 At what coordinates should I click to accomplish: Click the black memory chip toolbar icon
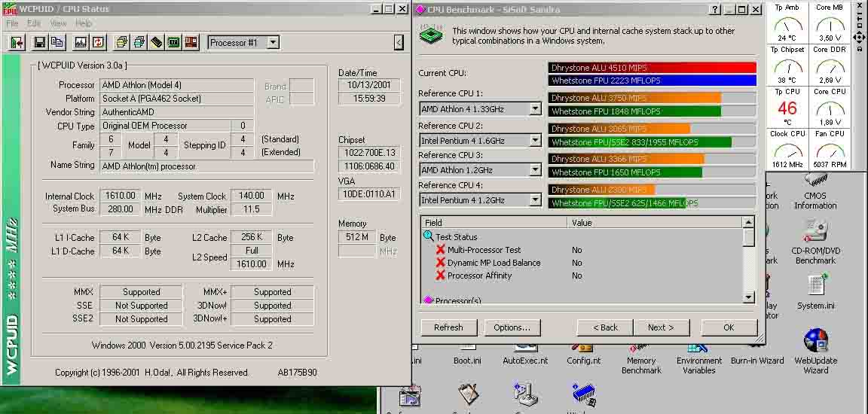pyautogui.click(x=157, y=42)
